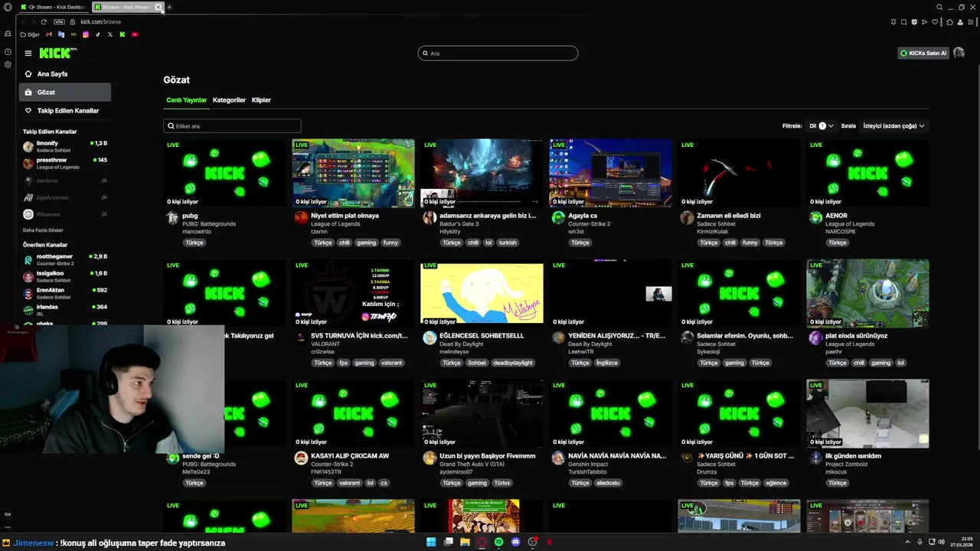Open the pubg stream thumbnail by marcoelrito

(x=224, y=173)
